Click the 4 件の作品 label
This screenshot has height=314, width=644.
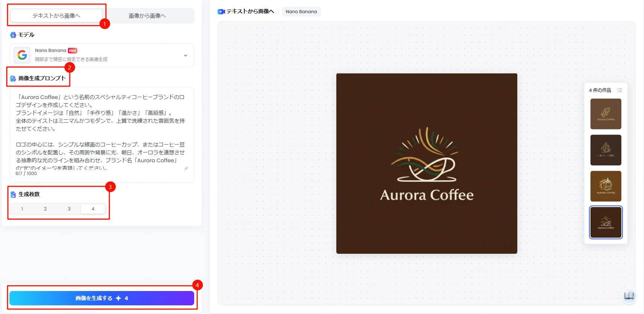tap(600, 90)
